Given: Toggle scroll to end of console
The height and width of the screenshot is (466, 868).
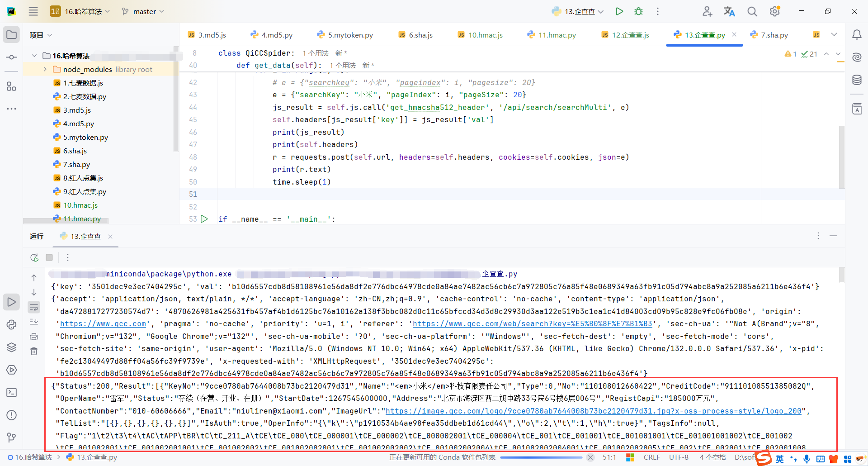Looking at the screenshot, I should point(34,322).
